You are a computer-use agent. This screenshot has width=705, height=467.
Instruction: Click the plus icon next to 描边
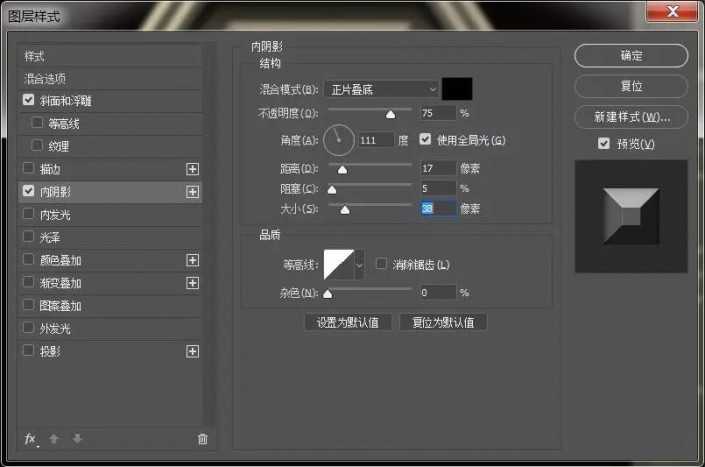tap(193, 168)
